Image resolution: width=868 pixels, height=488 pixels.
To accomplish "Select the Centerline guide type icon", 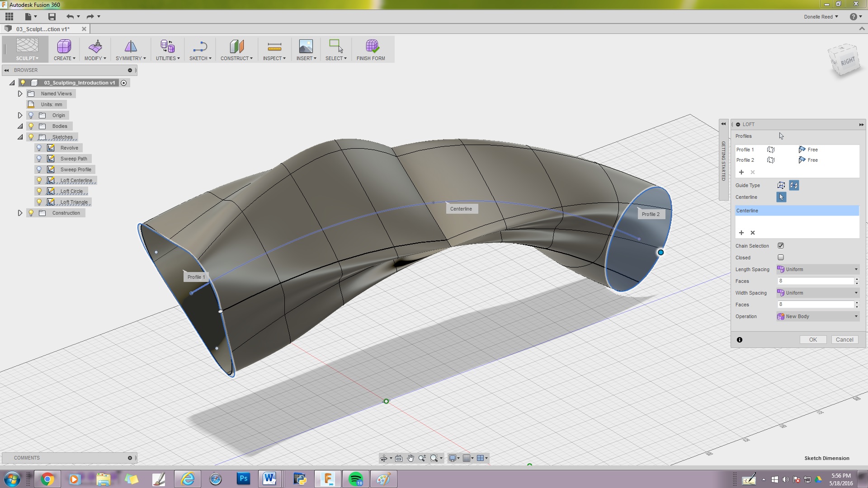I will tap(794, 185).
